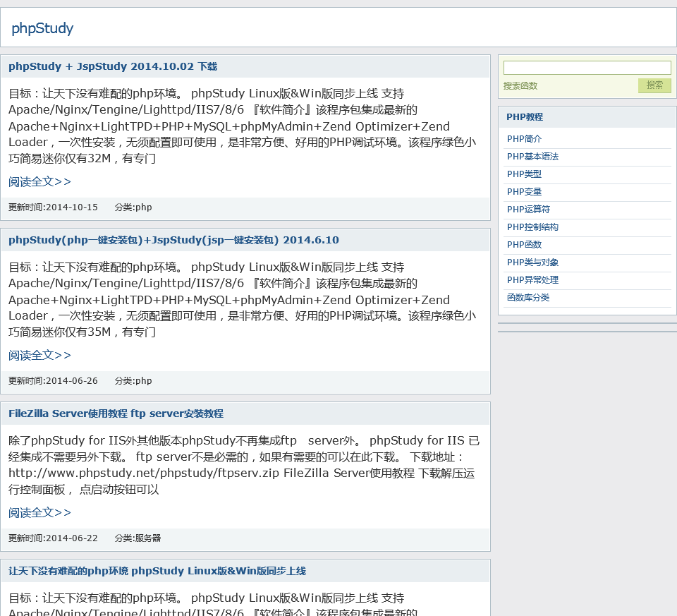Click the date text 更新时间:2014-06-22
The height and width of the screenshot is (616, 677).
pos(53,538)
